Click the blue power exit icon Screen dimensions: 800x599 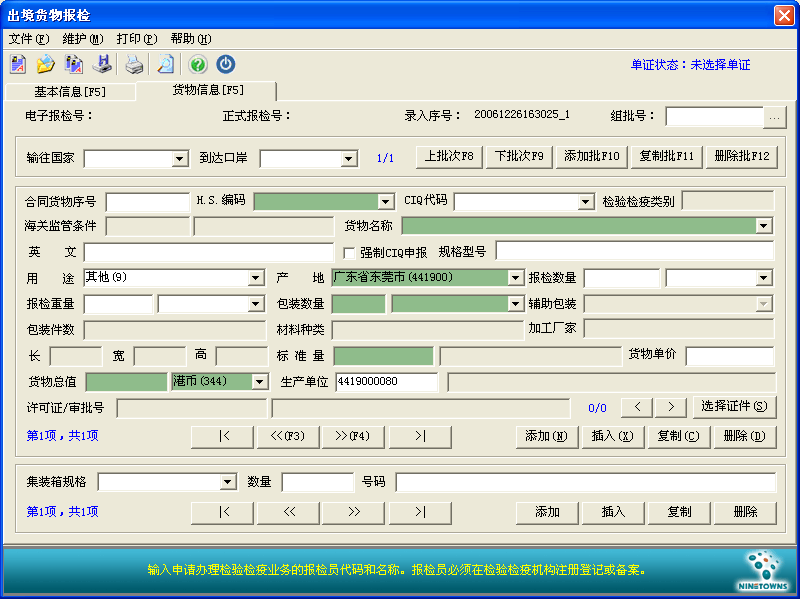226,65
